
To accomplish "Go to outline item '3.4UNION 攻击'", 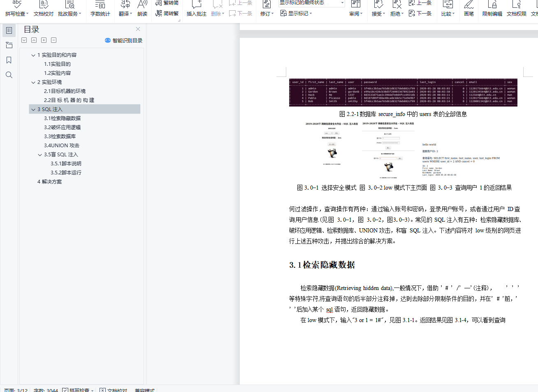I will (x=62, y=146).
